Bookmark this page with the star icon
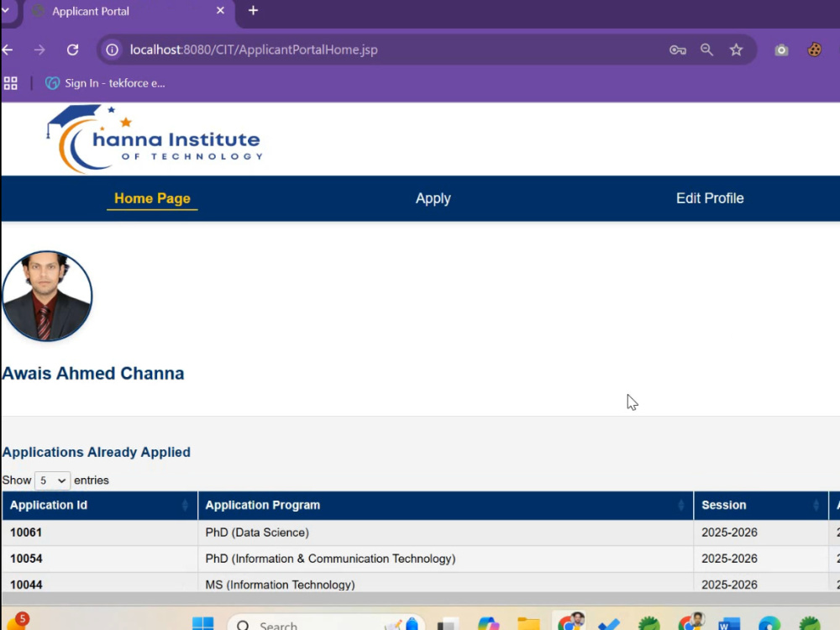 (736, 50)
